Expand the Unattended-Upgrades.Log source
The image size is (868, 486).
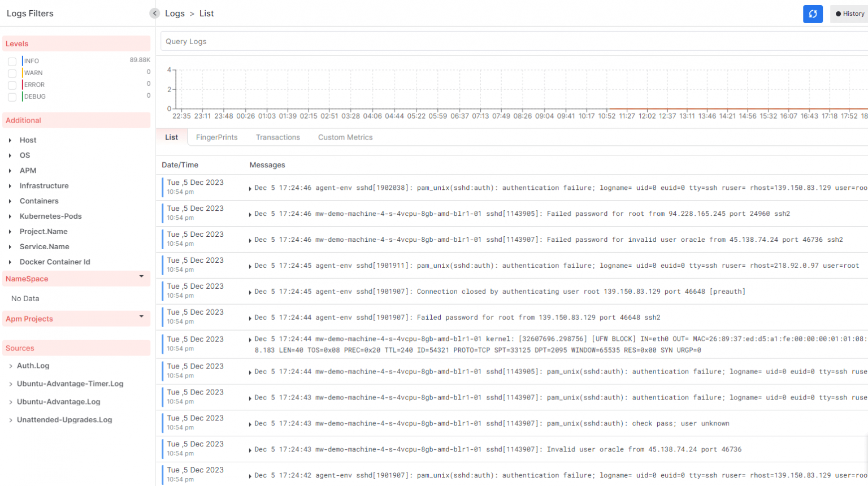click(x=11, y=420)
